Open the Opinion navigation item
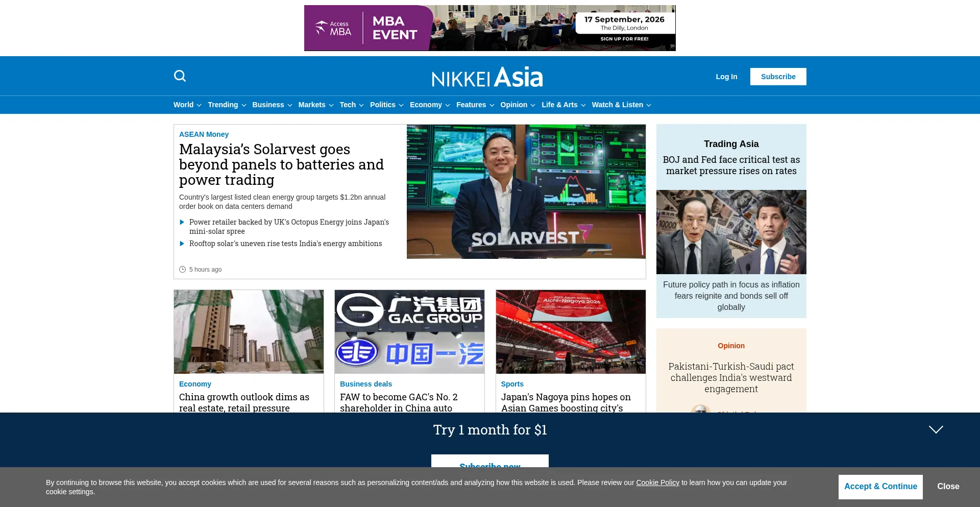Viewport: 980px width, 507px height. (x=513, y=105)
